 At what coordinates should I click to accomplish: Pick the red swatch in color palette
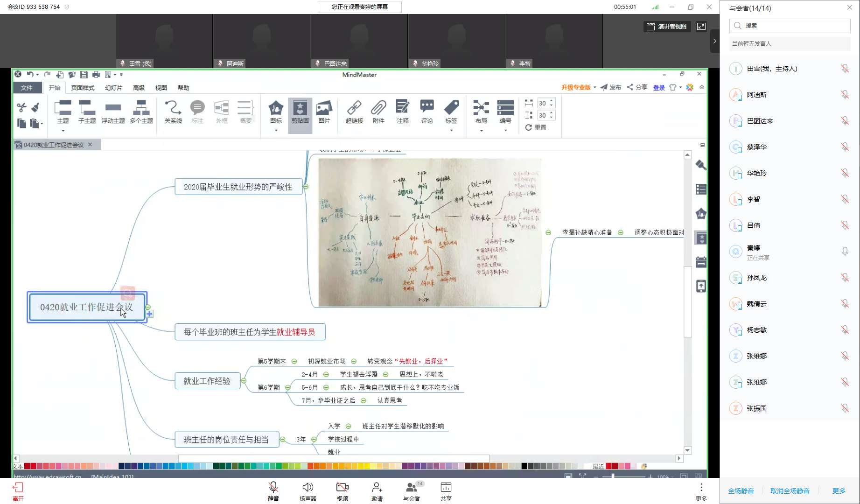coord(28,466)
